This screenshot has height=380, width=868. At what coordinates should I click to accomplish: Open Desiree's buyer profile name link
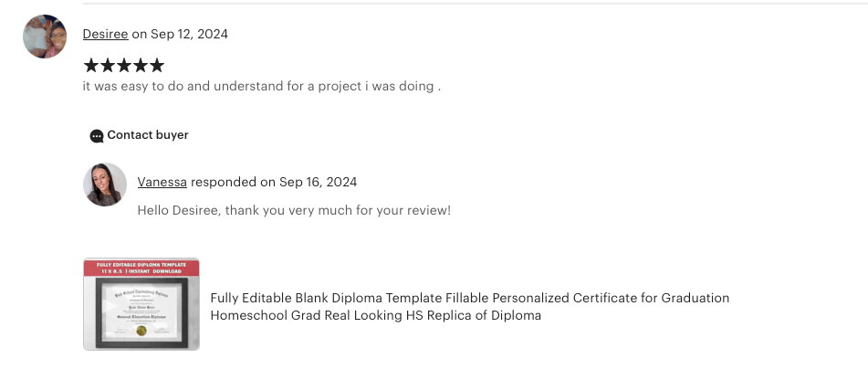[x=105, y=34]
